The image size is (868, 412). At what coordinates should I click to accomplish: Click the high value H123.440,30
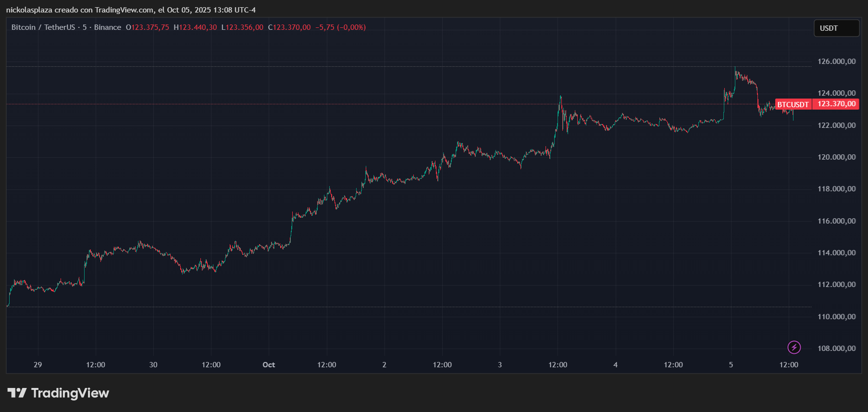click(195, 27)
